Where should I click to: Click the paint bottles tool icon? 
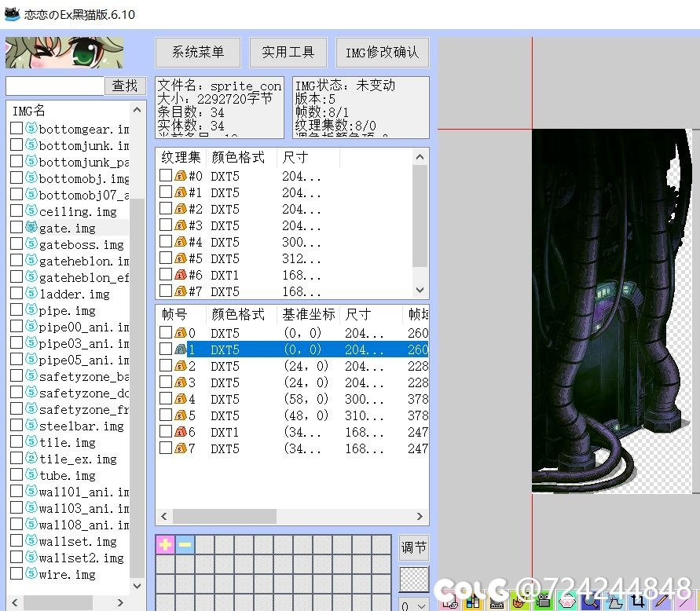click(472, 601)
